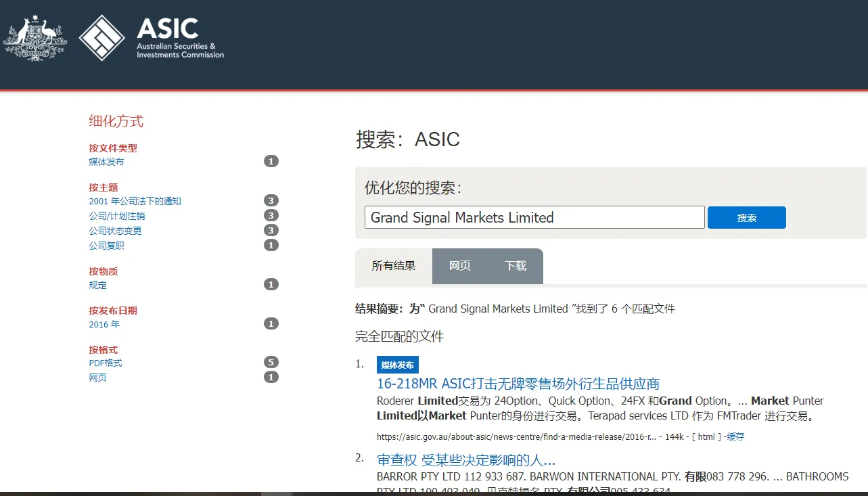This screenshot has width=868, height=496.
Task: Click the 结果摘要 summary line
Action: 516,309
